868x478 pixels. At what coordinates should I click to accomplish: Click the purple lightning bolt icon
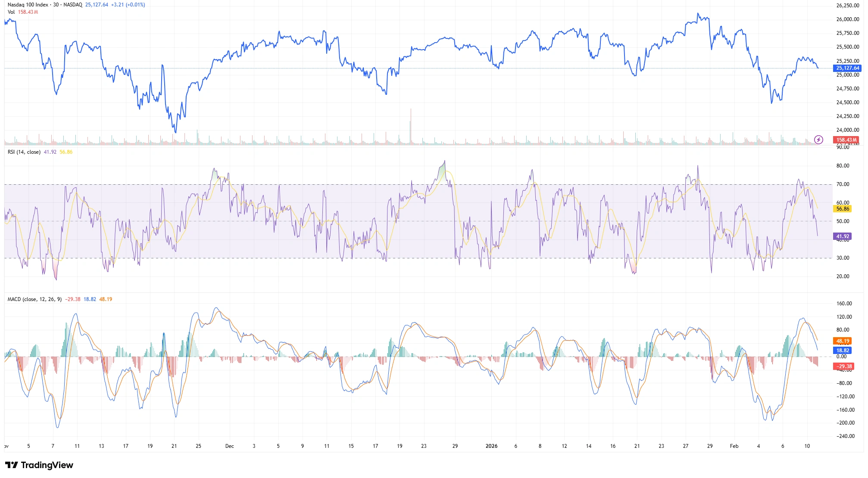coord(818,140)
